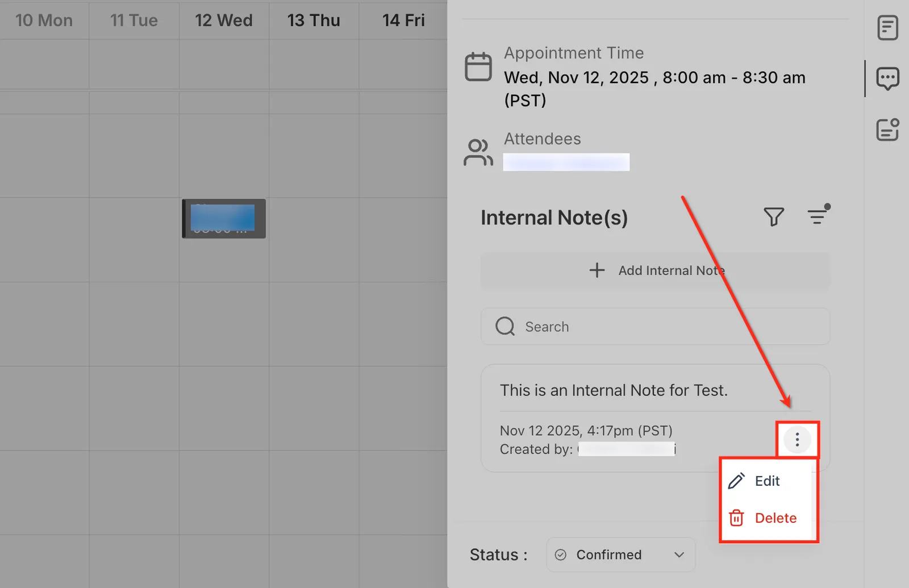Click the Add Internal Note button
909x588 pixels.
[x=655, y=270]
